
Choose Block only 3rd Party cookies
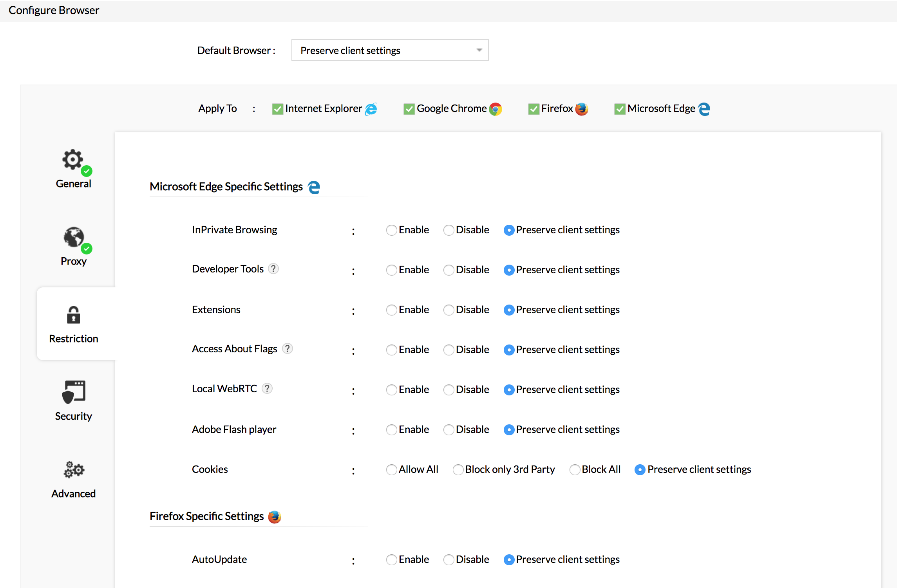pyautogui.click(x=458, y=470)
